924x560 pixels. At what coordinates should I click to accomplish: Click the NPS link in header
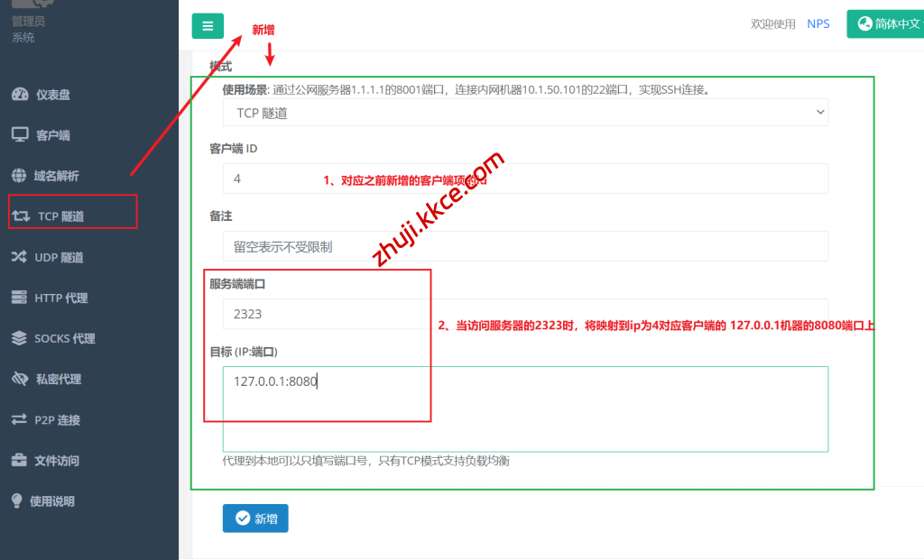click(818, 24)
